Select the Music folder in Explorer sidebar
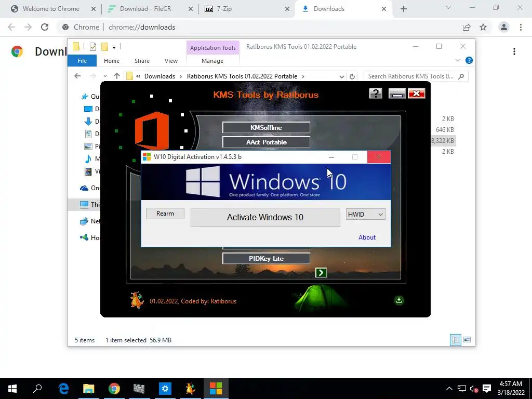The image size is (532, 399). click(92, 159)
